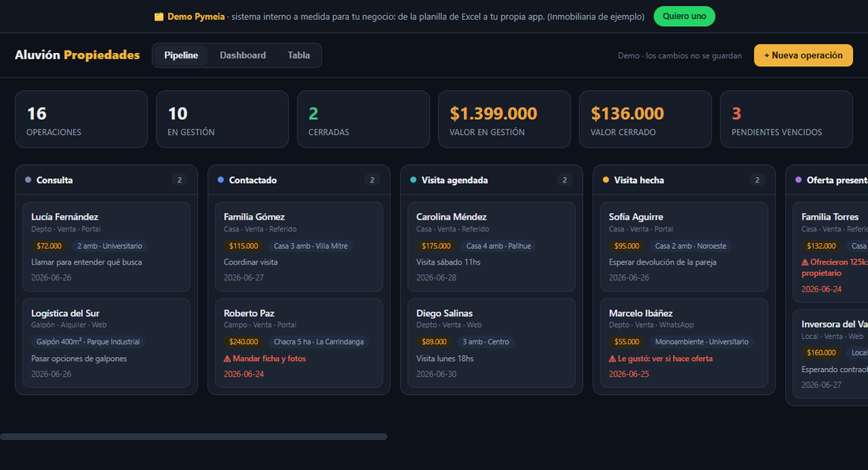
Task: Open the 10 En gestión stat card
Action: click(223, 119)
